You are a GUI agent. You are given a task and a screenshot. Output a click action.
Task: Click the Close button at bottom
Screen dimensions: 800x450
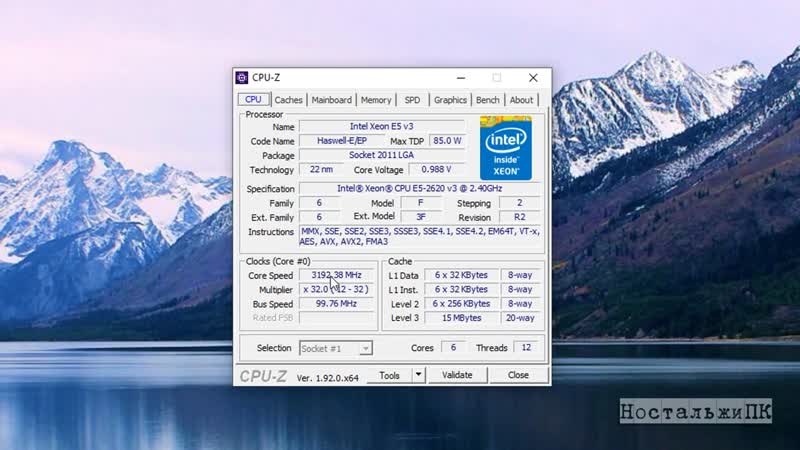point(518,375)
